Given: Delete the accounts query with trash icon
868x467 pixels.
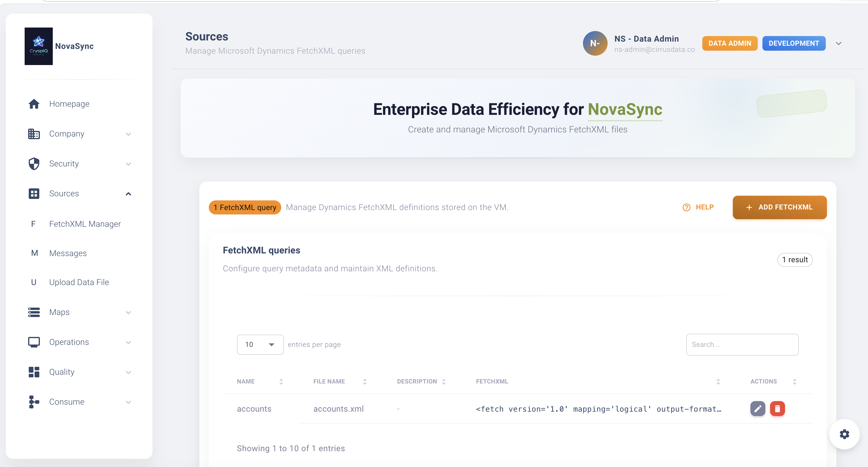Looking at the screenshot, I should [777, 409].
